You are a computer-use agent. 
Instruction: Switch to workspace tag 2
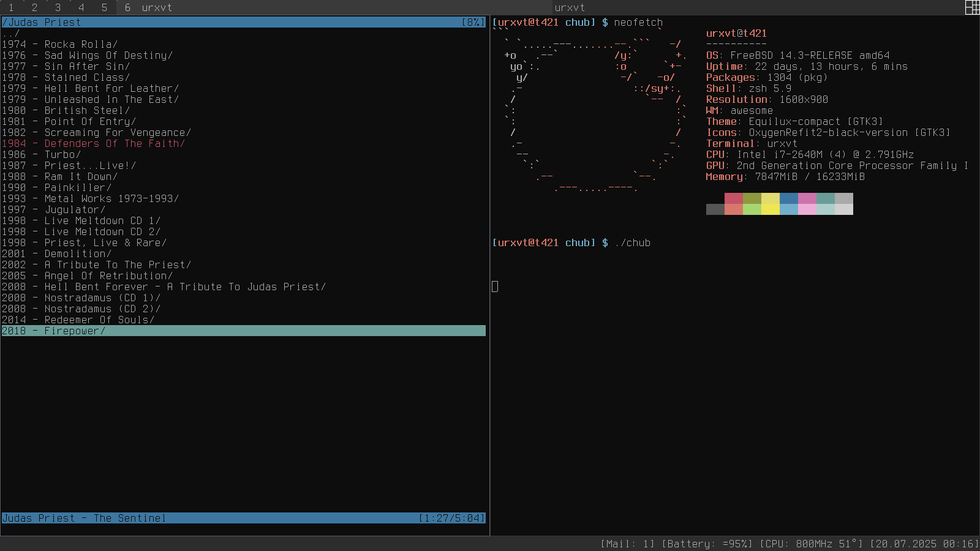34,7
